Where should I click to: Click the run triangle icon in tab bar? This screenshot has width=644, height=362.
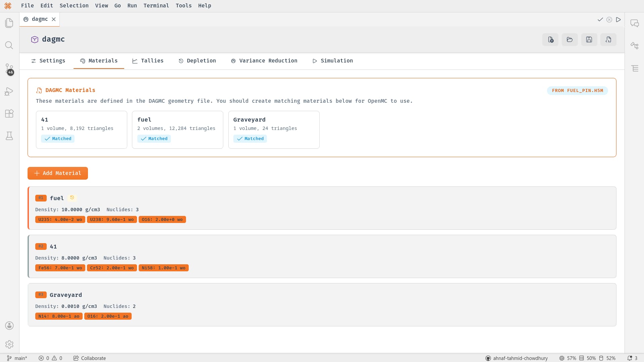coord(618,19)
